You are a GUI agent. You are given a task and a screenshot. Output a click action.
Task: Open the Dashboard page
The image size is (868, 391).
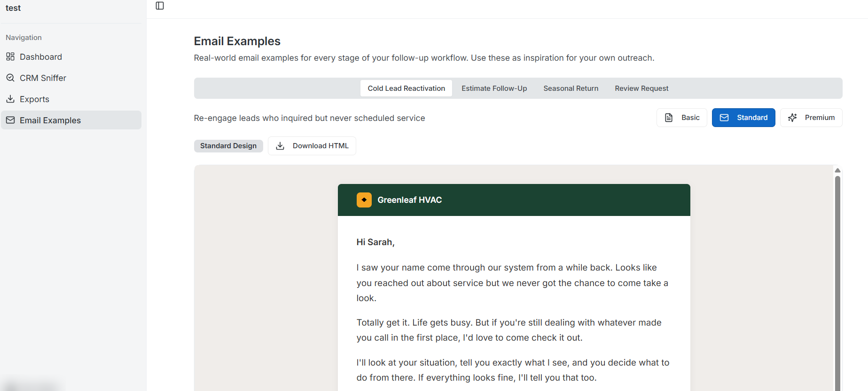pyautogui.click(x=71, y=56)
